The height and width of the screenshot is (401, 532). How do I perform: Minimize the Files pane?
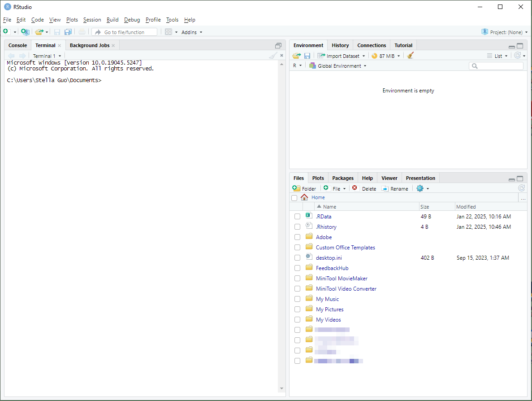[512, 179]
